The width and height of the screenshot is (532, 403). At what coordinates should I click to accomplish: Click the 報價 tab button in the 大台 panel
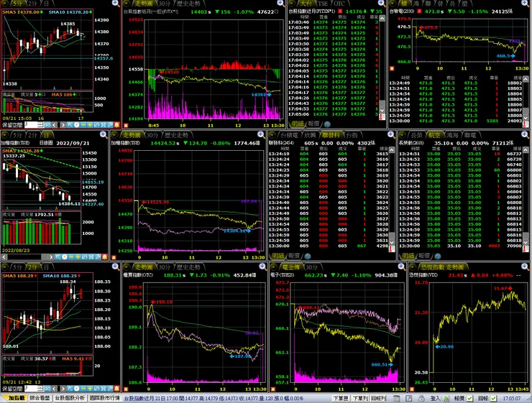(313, 124)
